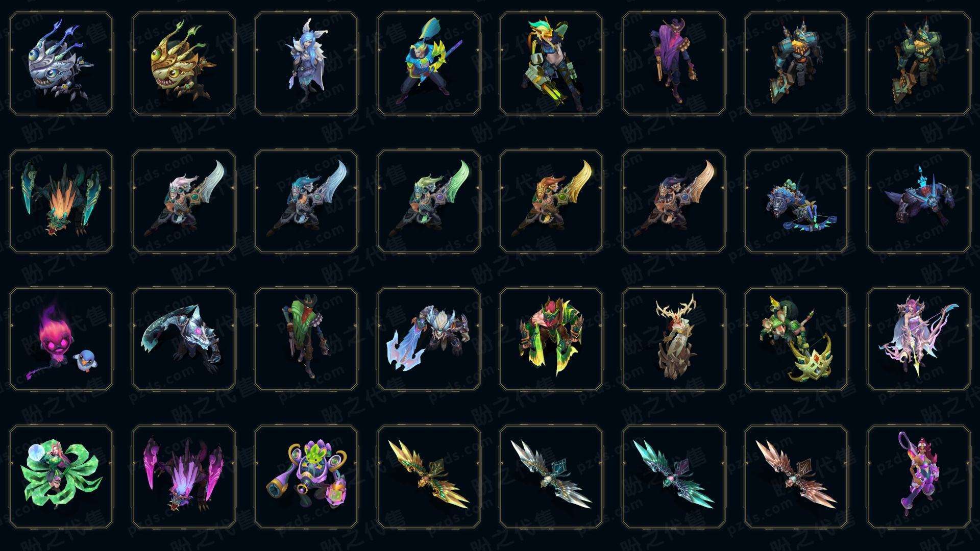This screenshot has width=980, height=551.
Task: Select the golden winged hawk tile
Action: 429,477
